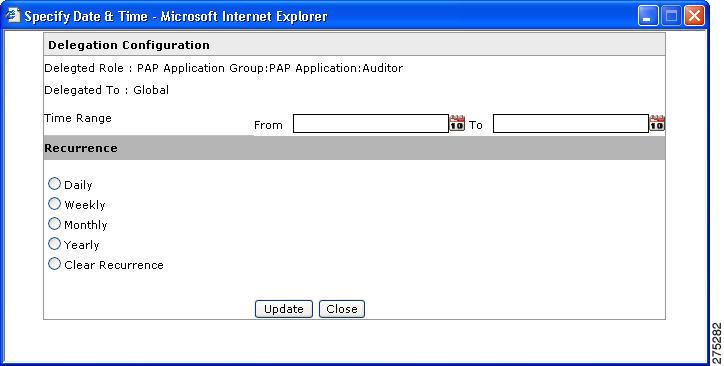Viewport: 724px width, 366px height.
Task: Click the Update button
Action: coord(284,309)
